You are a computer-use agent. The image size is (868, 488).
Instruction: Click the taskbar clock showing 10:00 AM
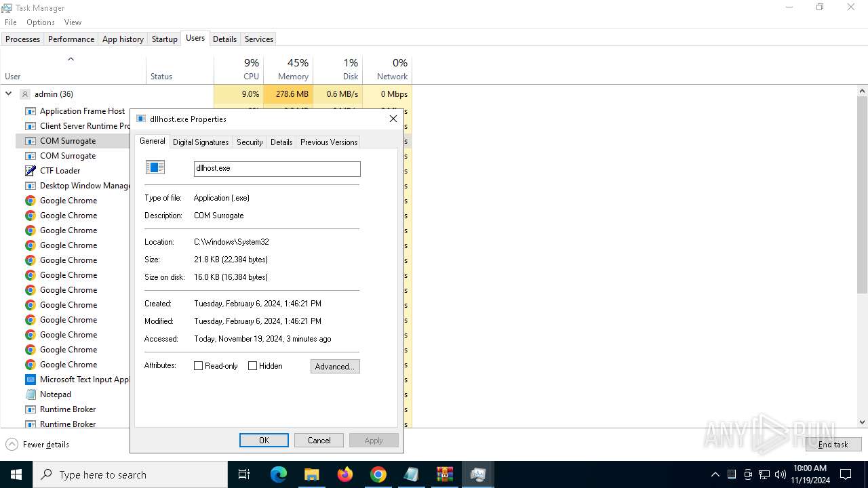[810, 474]
